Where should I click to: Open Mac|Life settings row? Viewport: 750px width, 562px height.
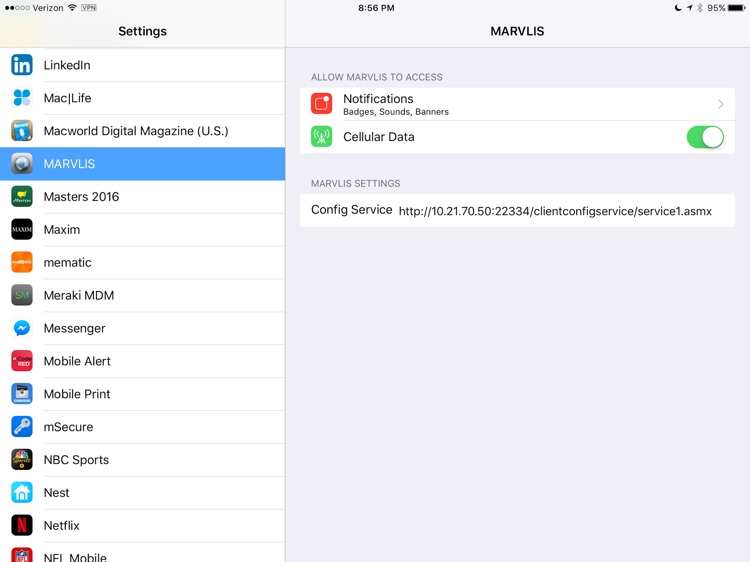click(x=143, y=98)
